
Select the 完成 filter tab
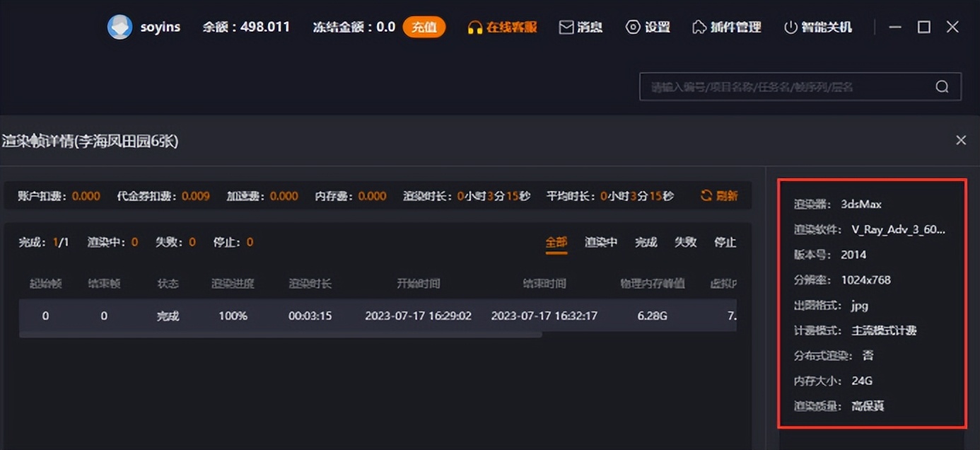[646, 241]
